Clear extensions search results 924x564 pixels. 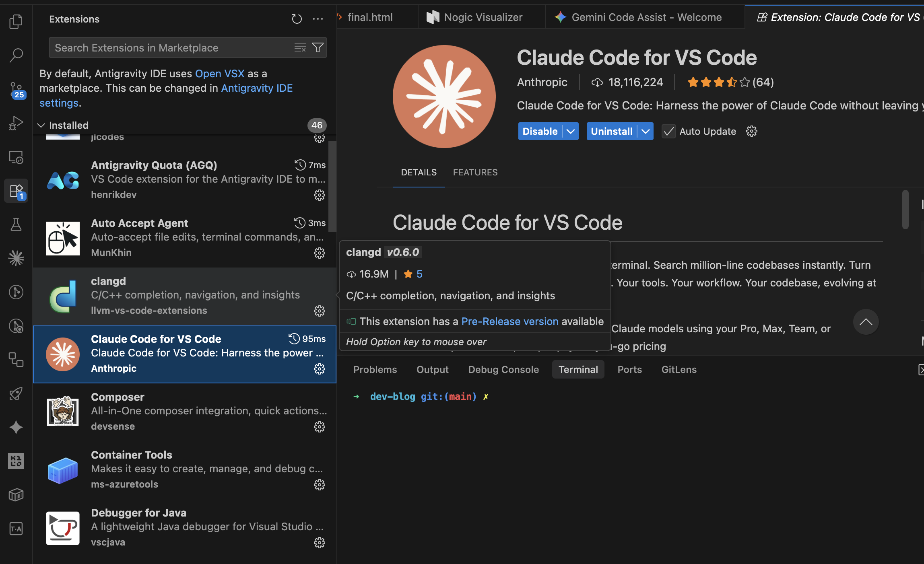[x=300, y=48]
